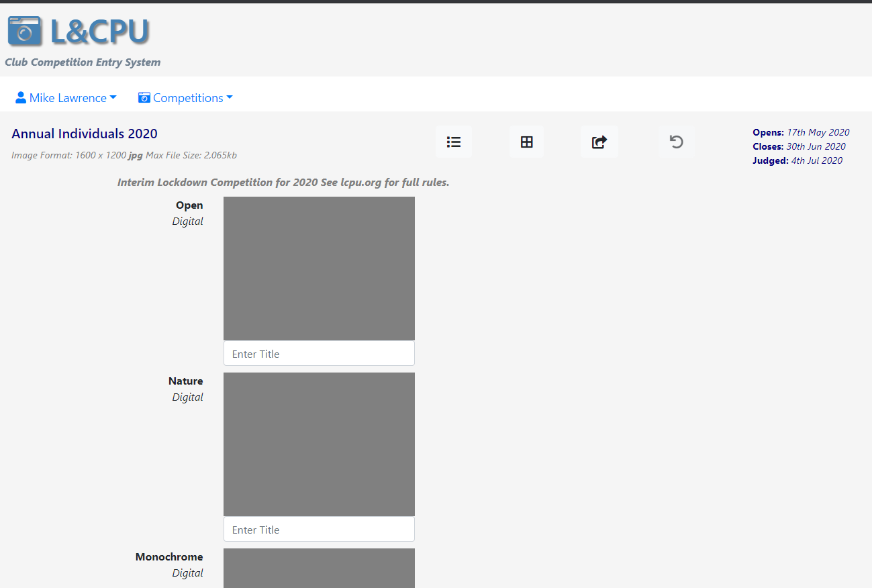Click the user profile icon beside Mike Lawrence
This screenshot has width=872, height=588.
pyautogui.click(x=21, y=98)
